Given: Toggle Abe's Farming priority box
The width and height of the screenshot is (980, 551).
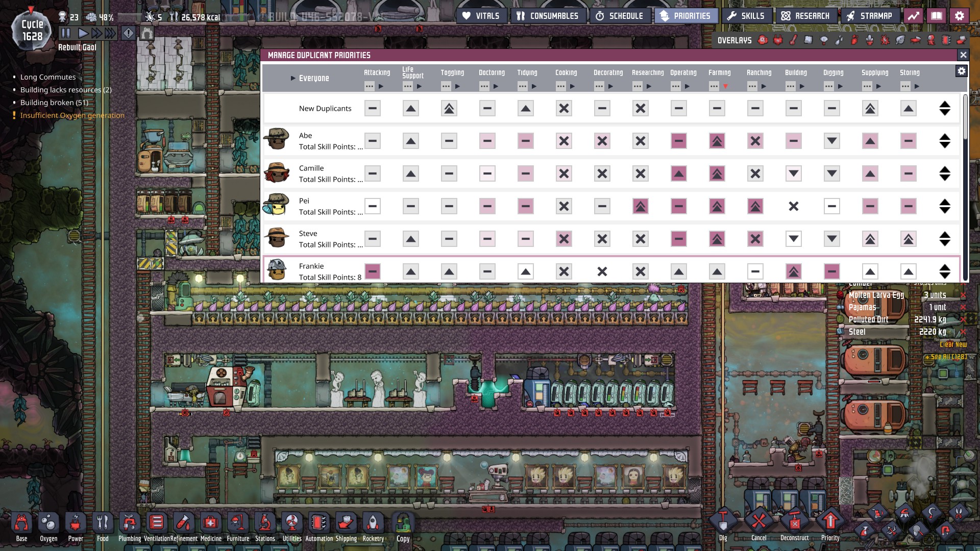Looking at the screenshot, I should tap(717, 141).
